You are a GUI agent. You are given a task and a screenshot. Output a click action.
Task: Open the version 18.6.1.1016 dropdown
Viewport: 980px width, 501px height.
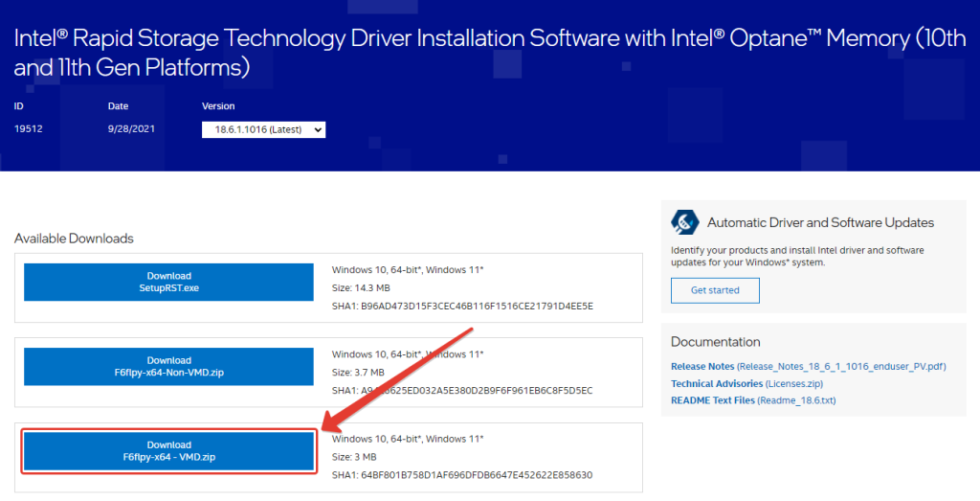pos(263,129)
